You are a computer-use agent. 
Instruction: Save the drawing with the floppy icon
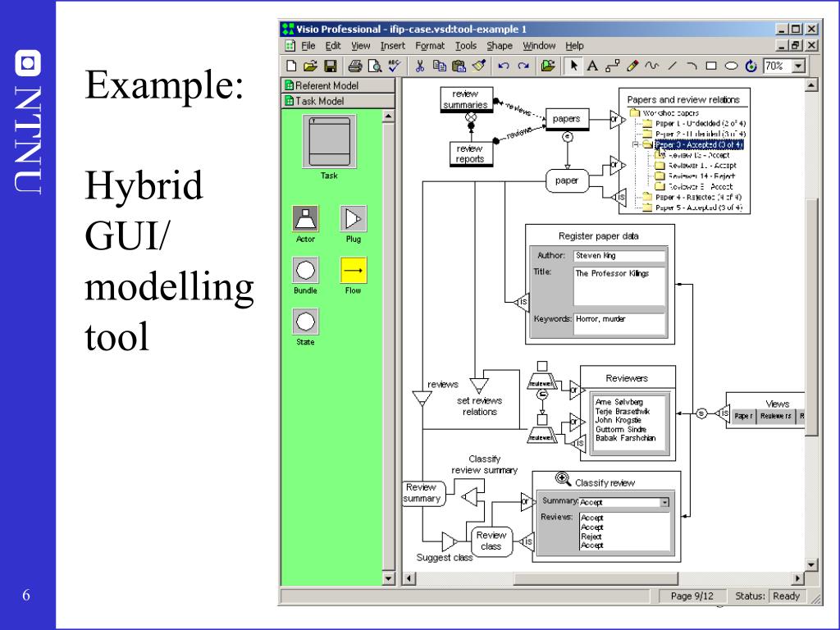pos(331,66)
